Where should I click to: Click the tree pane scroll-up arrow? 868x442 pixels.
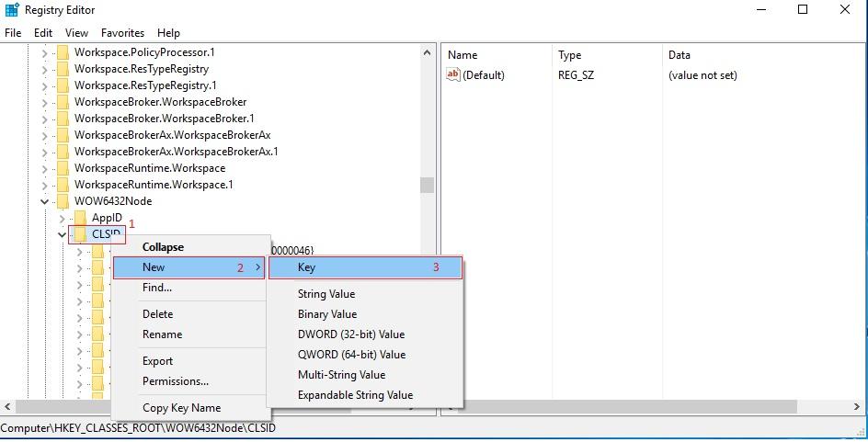point(427,53)
